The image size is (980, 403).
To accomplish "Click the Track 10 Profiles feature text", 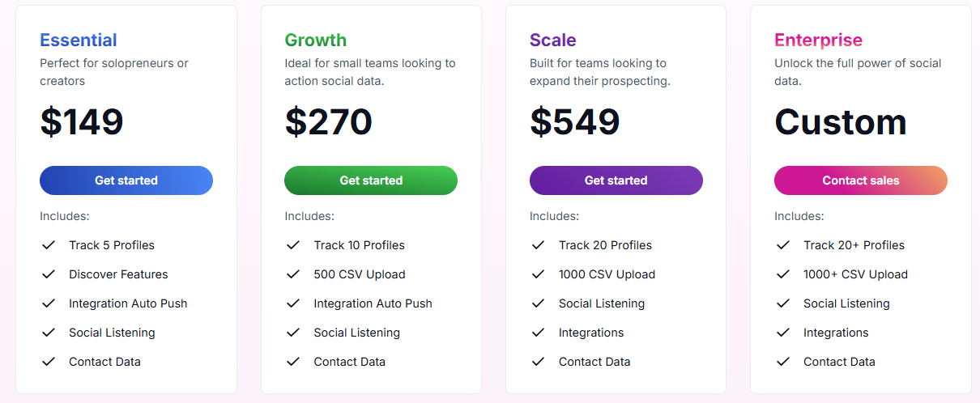I will [360, 245].
